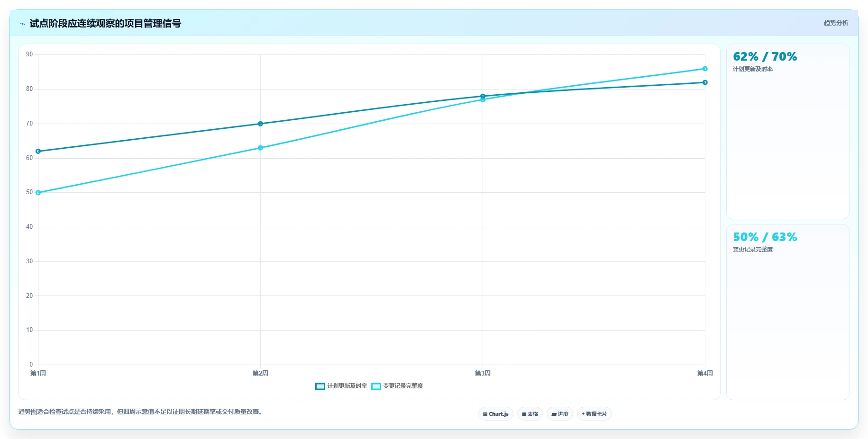Click the 62% / 70% KPI value
Image resolution: width=868 pixels, height=439 pixels.
765,57
